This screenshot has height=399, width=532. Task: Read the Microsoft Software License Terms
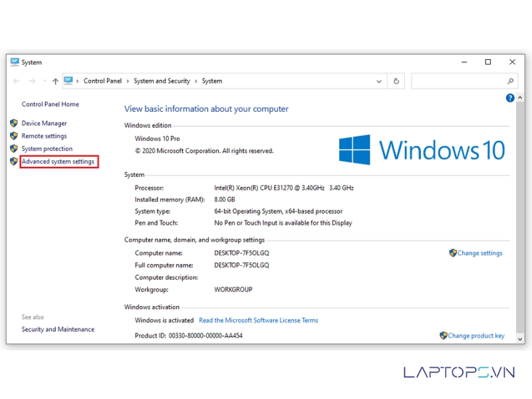pos(258,321)
